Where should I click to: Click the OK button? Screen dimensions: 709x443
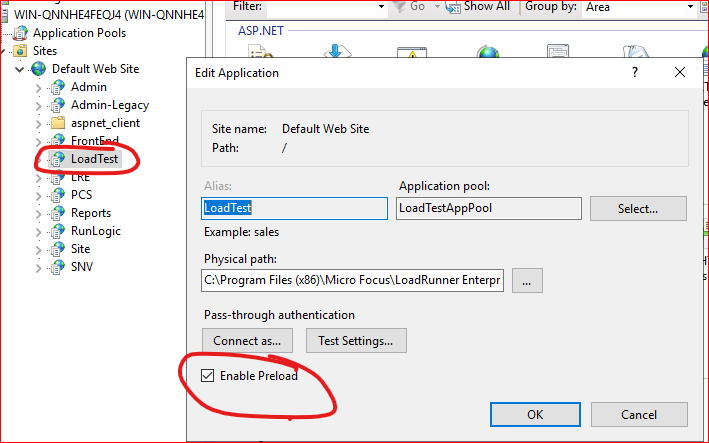535,415
